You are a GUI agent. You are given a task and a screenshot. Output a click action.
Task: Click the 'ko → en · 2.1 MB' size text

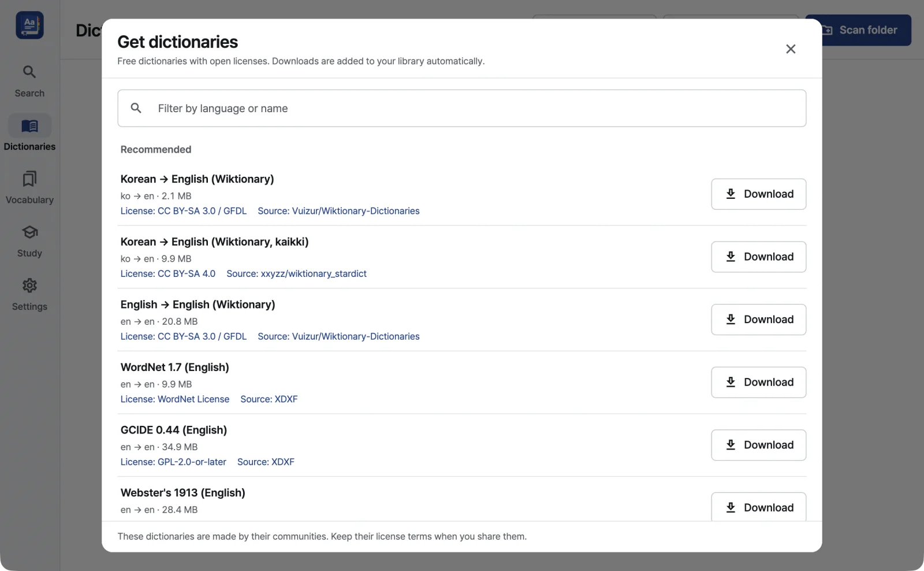point(156,196)
